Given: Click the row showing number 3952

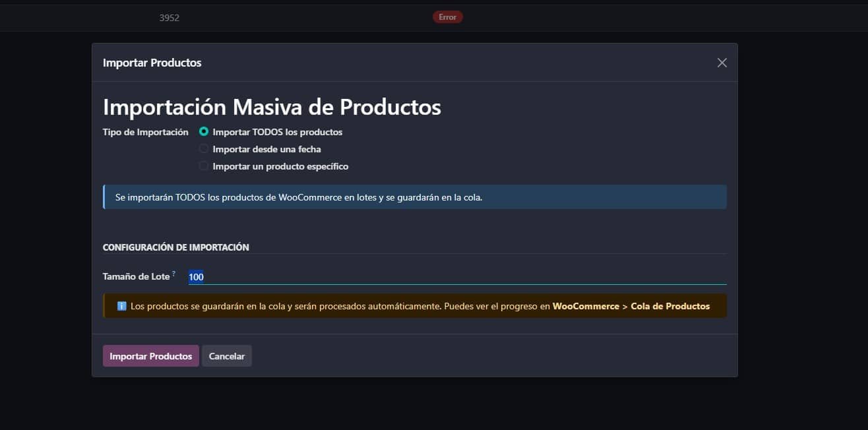Looking at the screenshot, I should tap(170, 17).
